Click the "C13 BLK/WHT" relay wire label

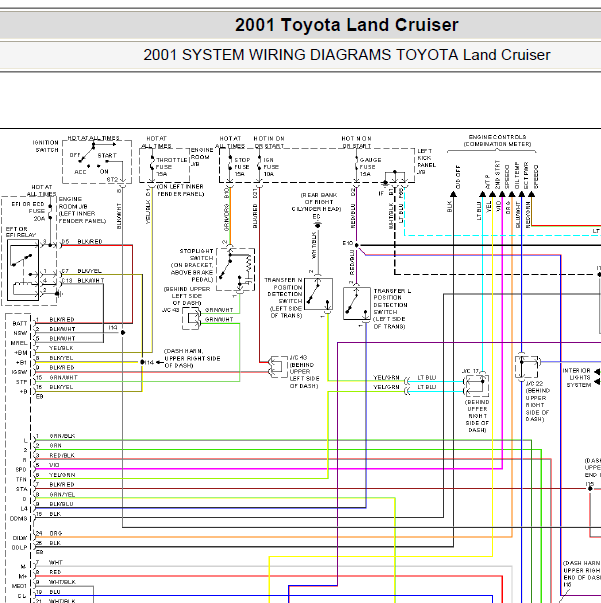[x=83, y=280]
